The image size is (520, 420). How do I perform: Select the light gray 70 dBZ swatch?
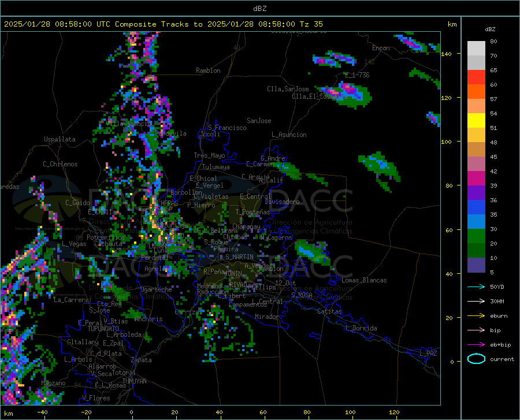tap(476, 49)
